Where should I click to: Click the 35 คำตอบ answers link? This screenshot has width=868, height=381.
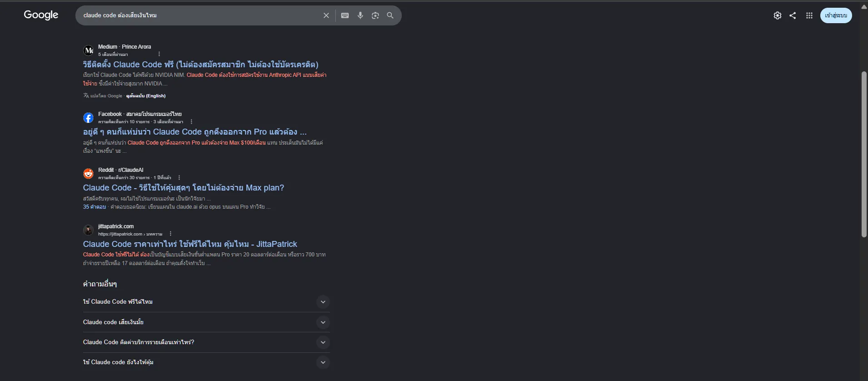[95, 207]
